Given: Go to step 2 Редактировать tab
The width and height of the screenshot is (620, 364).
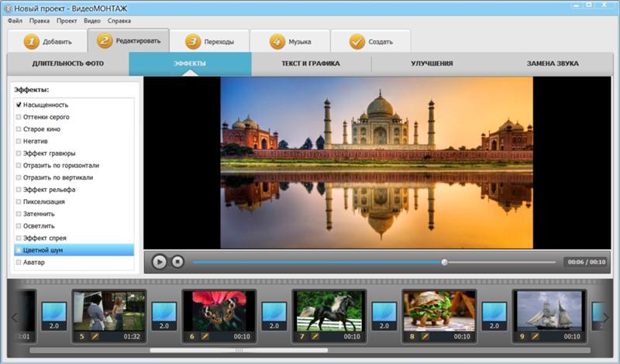Looking at the screenshot, I should click(x=129, y=41).
